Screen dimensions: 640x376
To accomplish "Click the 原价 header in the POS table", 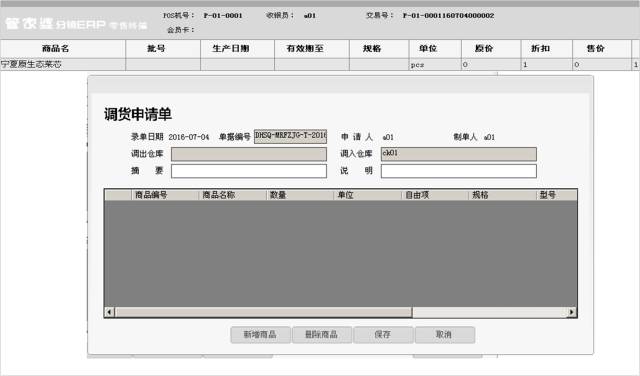I will 491,49.
